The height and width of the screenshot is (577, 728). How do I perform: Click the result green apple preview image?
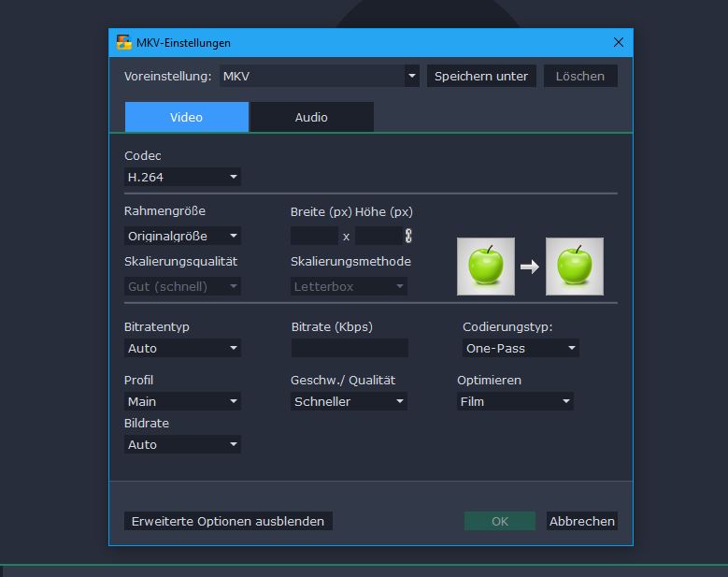(575, 267)
